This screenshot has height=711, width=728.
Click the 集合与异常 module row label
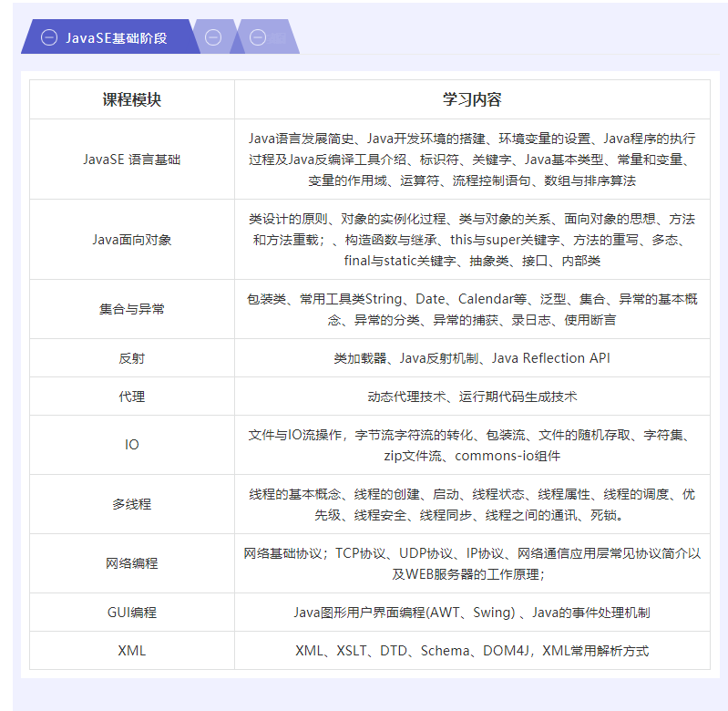click(x=132, y=309)
